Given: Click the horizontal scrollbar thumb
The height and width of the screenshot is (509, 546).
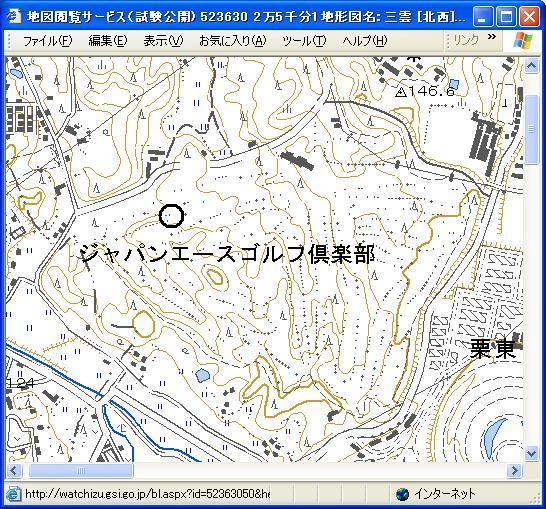Looking at the screenshot, I should (x=81, y=471).
